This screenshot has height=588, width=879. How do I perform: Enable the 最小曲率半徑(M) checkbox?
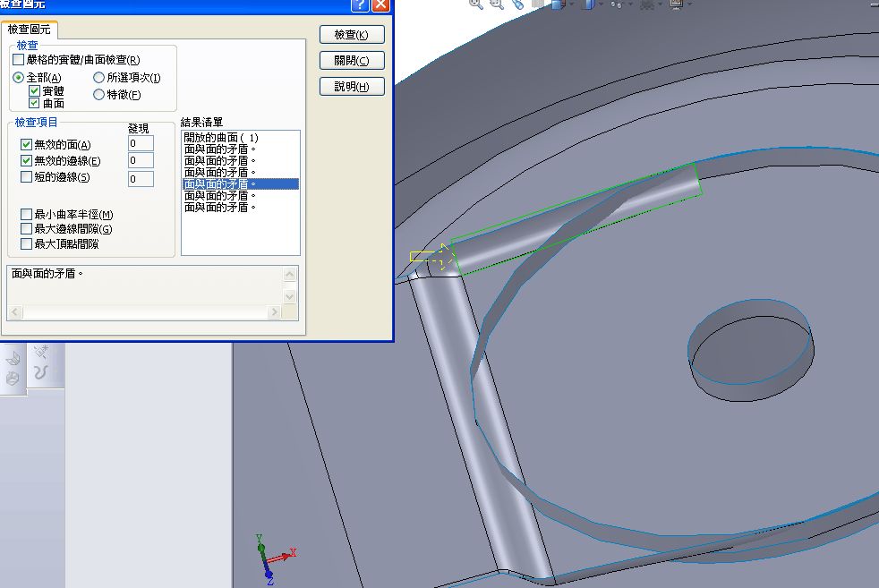pos(26,214)
